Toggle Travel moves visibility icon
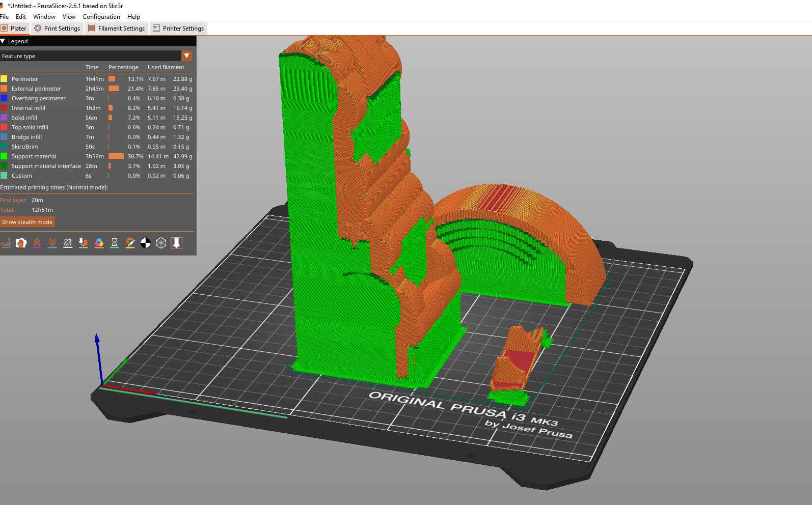 coord(6,243)
